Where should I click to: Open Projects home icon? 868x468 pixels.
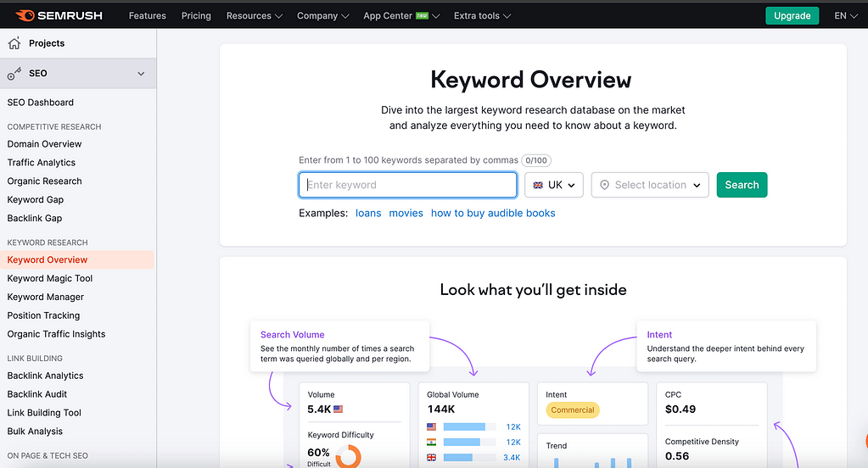click(x=14, y=43)
